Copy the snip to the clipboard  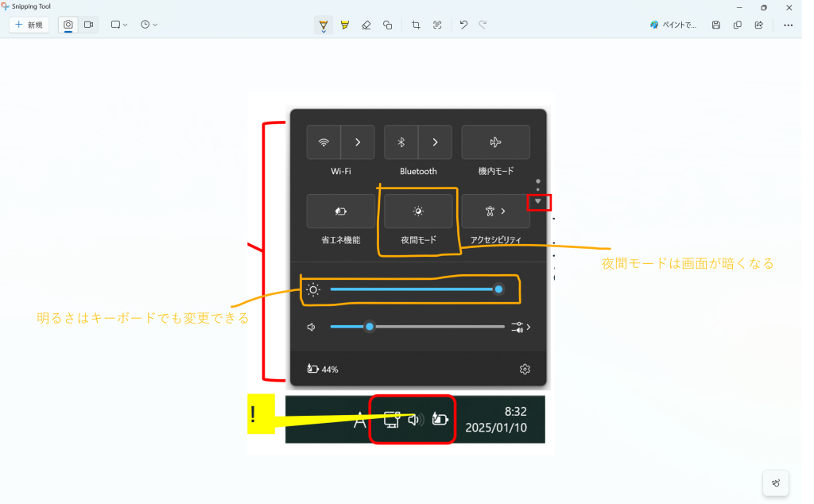point(738,25)
